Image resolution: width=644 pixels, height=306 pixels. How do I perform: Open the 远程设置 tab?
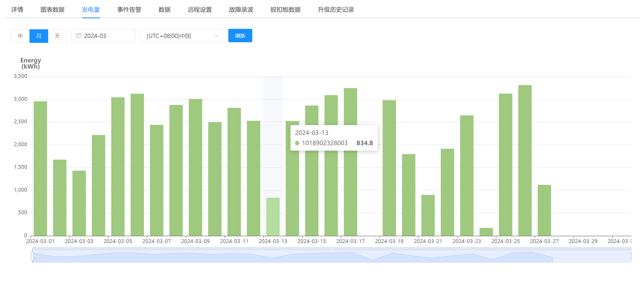pos(200,10)
